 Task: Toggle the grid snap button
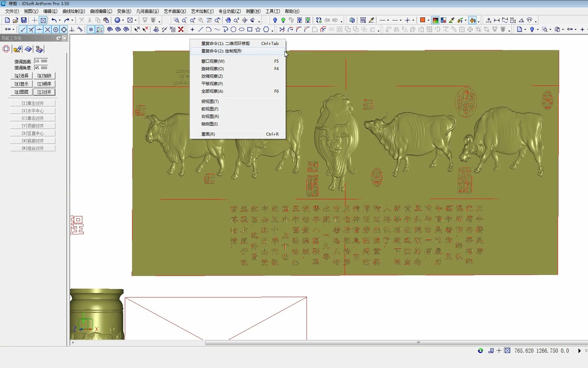tap(91, 29)
